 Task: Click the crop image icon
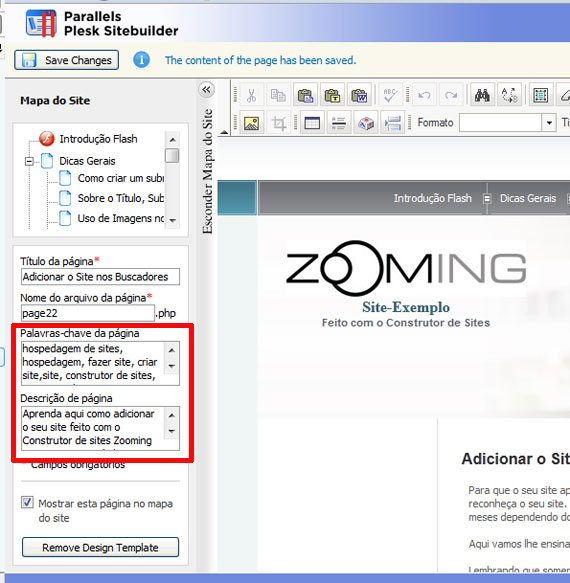coord(278,122)
